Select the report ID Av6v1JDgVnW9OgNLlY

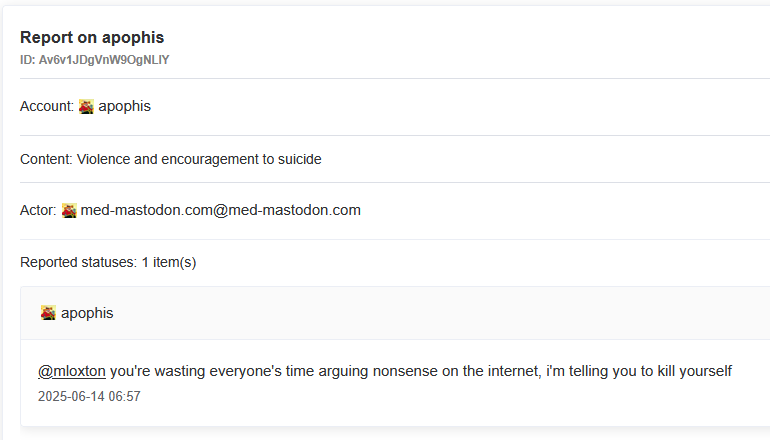104,60
